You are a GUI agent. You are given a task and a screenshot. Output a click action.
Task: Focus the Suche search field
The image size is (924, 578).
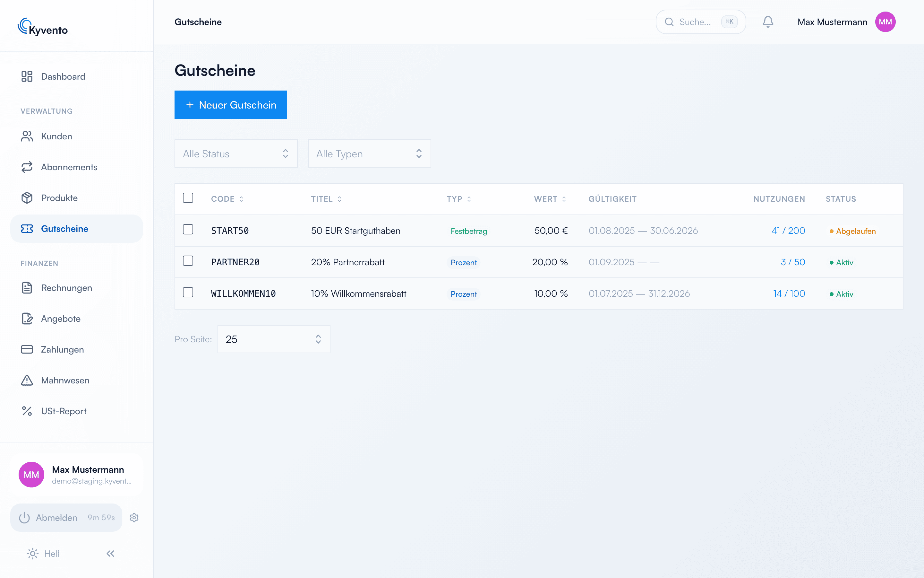701,22
